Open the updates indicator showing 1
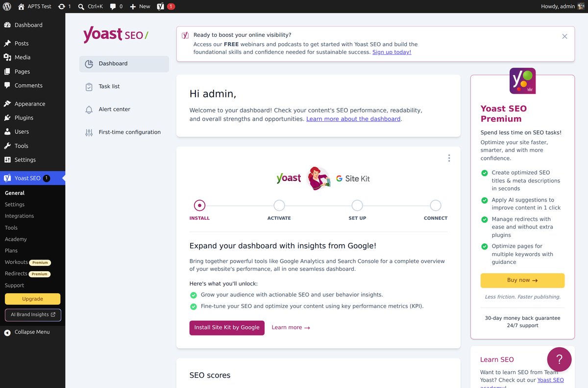This screenshot has width=588, height=388. (64, 6)
